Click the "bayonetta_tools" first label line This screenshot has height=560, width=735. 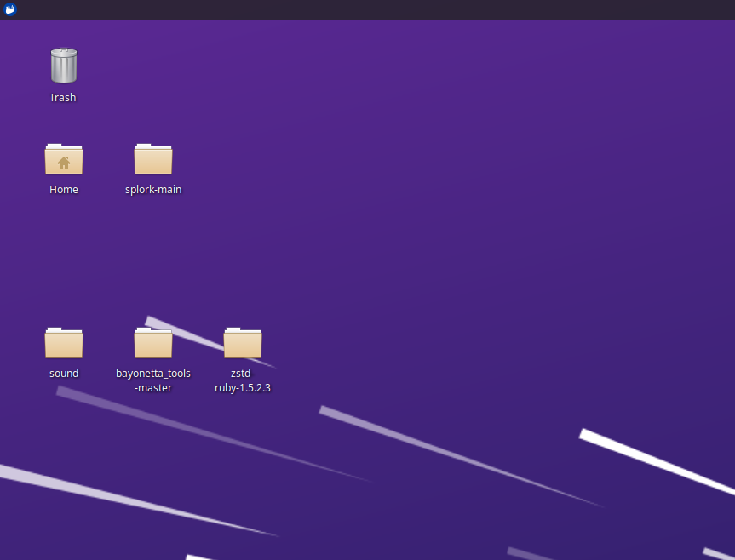[x=153, y=374]
